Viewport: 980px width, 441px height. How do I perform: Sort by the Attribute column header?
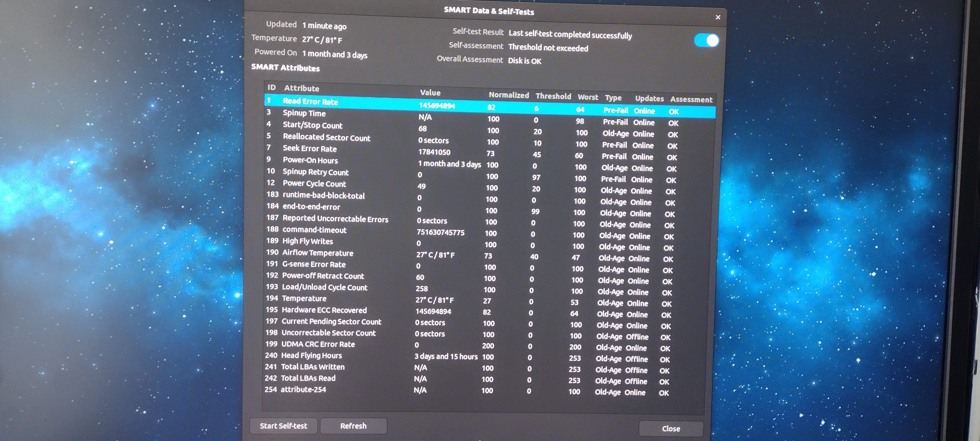302,88
